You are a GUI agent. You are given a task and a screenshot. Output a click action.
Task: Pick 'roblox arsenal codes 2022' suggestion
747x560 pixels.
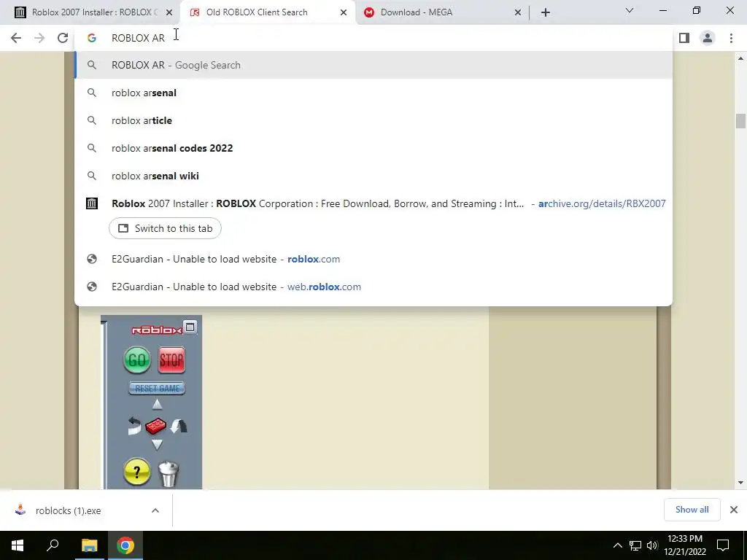(x=373, y=148)
